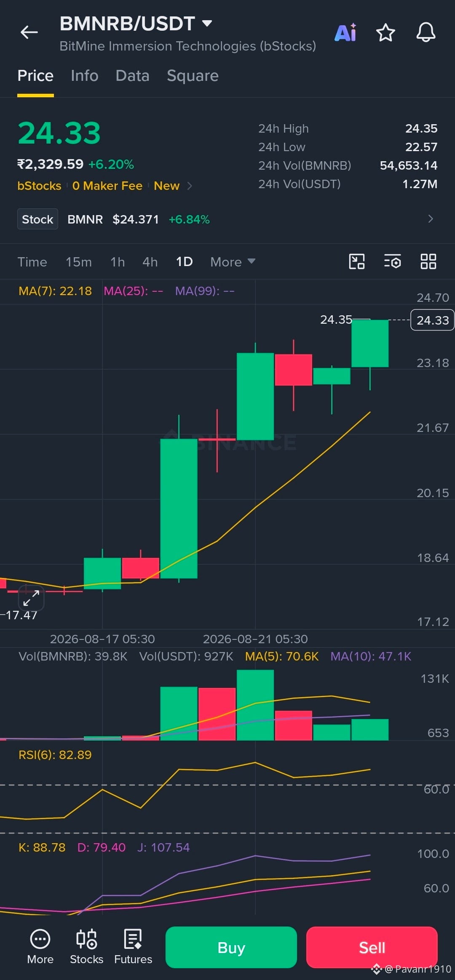Select the 15m interval

pos(79,262)
